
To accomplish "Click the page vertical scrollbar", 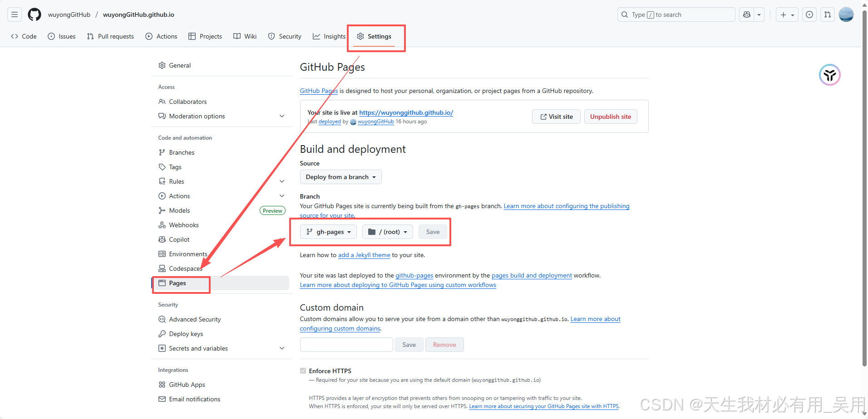I will (x=864, y=188).
